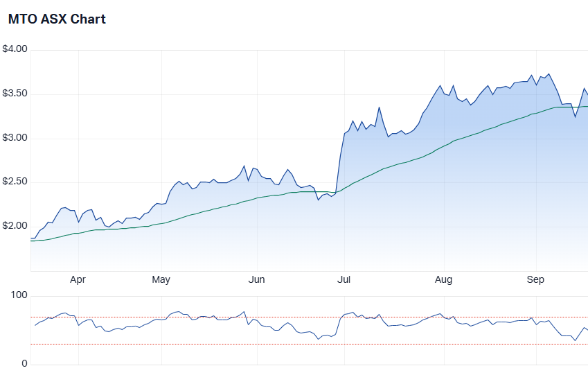Image resolution: width=588 pixels, height=375 pixels.
Task: Click the price spike in mid-July
Action: (x=379, y=107)
